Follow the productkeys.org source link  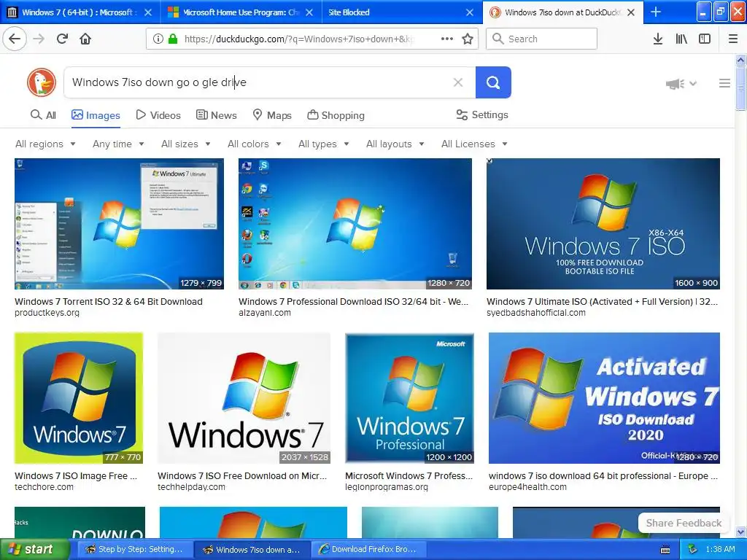pyautogui.click(x=47, y=313)
